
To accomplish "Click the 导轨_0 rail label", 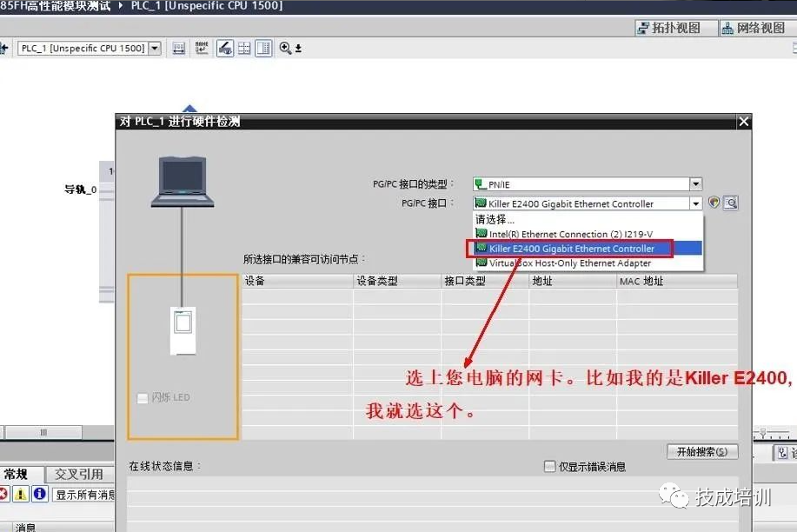I will point(80,190).
